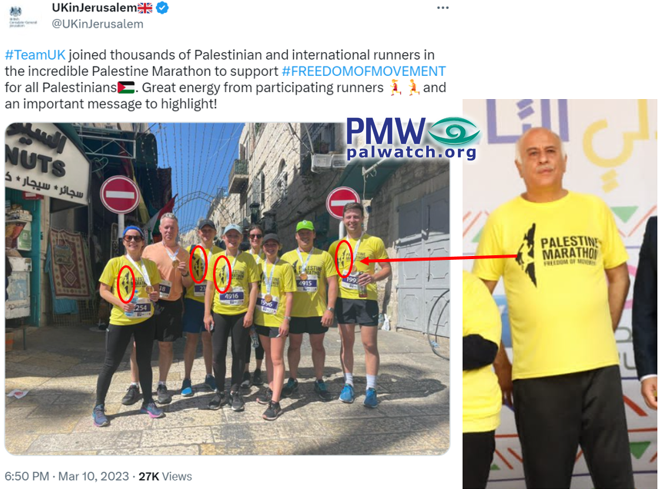
Task: Open the #TeamUK hashtag
Action: tap(35, 55)
